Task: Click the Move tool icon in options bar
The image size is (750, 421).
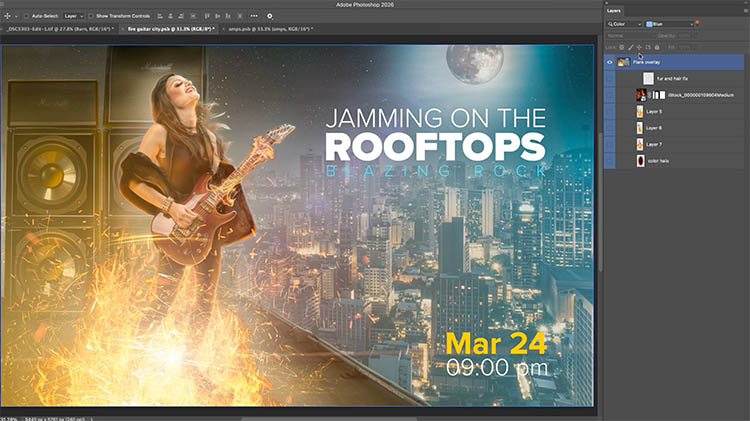Action: click(x=7, y=16)
